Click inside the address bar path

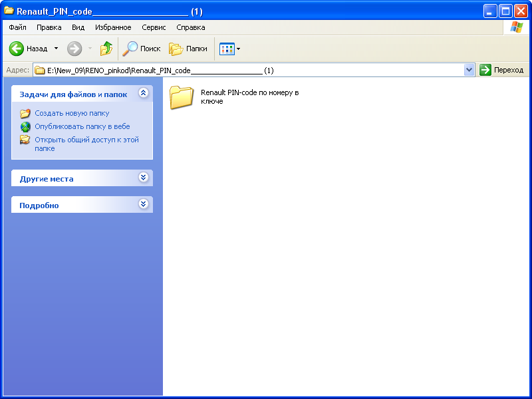pyautogui.click(x=255, y=70)
